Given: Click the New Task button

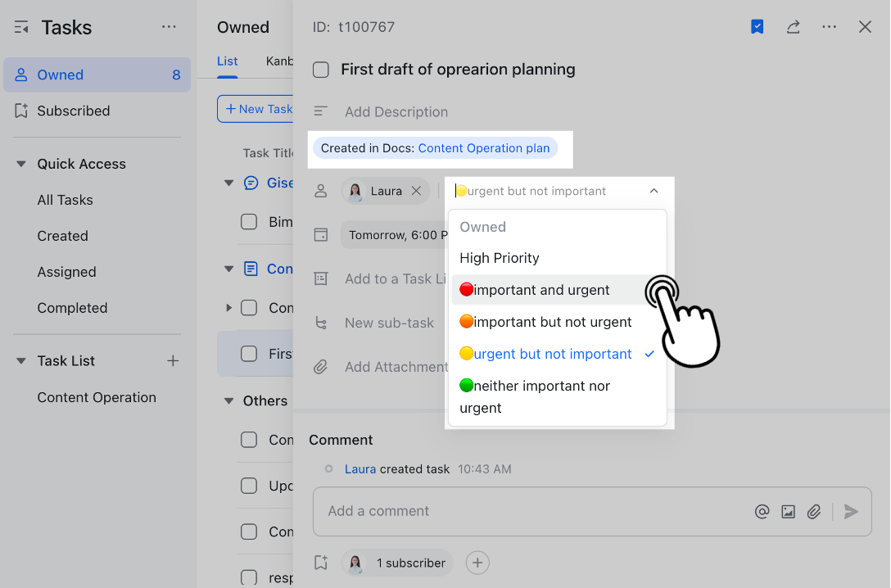Looking at the screenshot, I should tap(256, 109).
